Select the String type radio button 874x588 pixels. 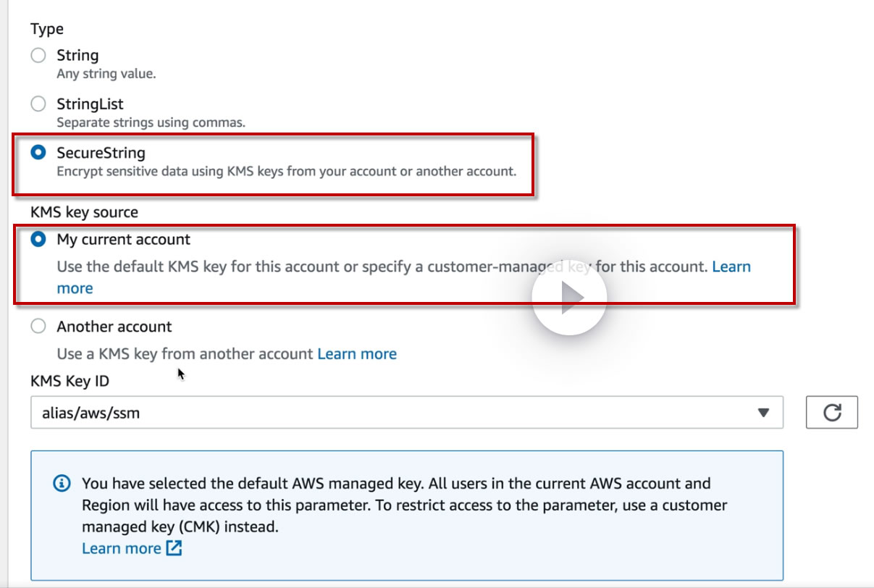pyautogui.click(x=38, y=56)
